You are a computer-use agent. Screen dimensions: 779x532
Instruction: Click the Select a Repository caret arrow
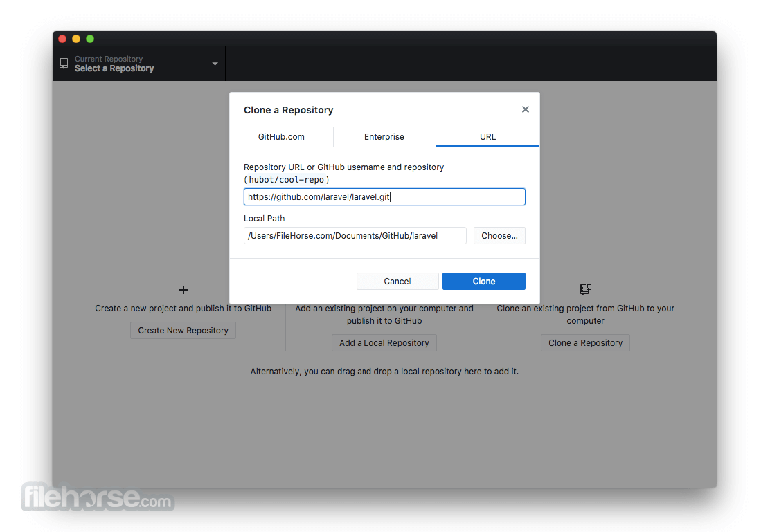pos(215,64)
